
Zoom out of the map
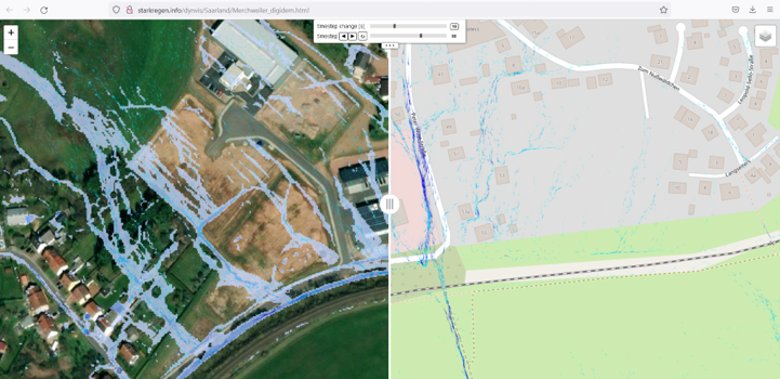pos(11,48)
